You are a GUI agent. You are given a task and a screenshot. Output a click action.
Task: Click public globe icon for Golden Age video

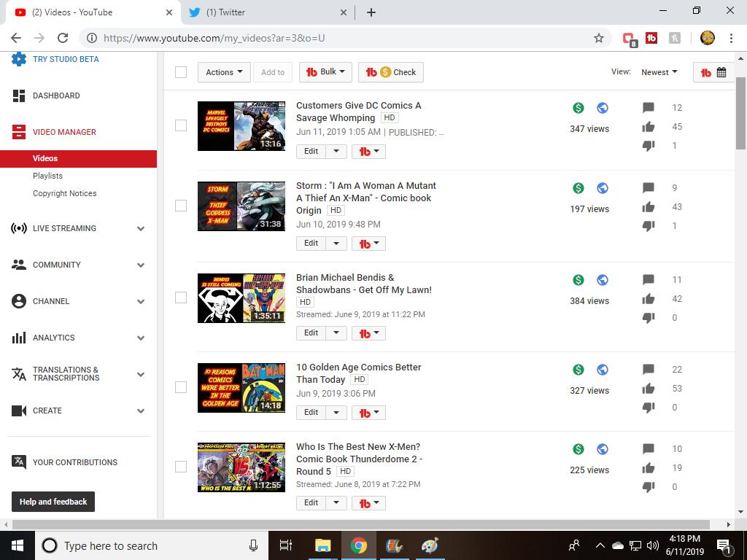tap(603, 370)
